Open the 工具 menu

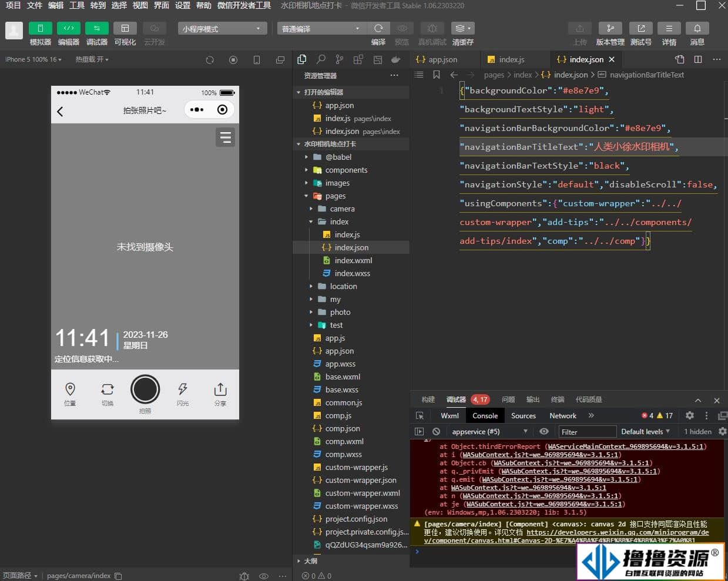(x=77, y=5)
